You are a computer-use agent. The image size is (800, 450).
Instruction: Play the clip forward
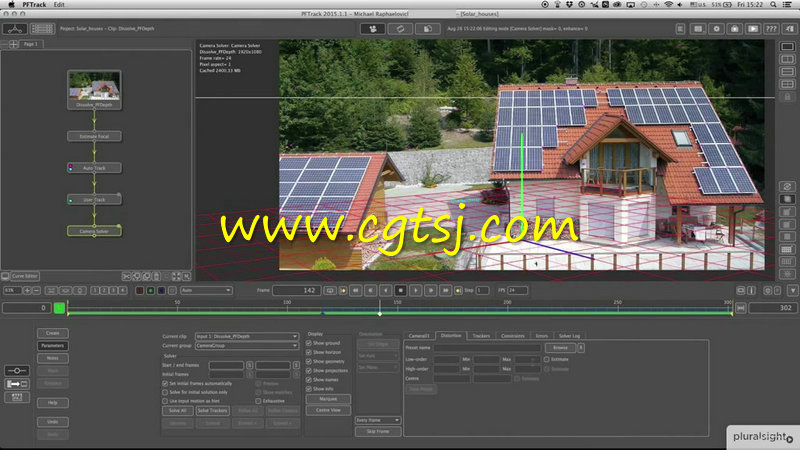(x=415, y=290)
